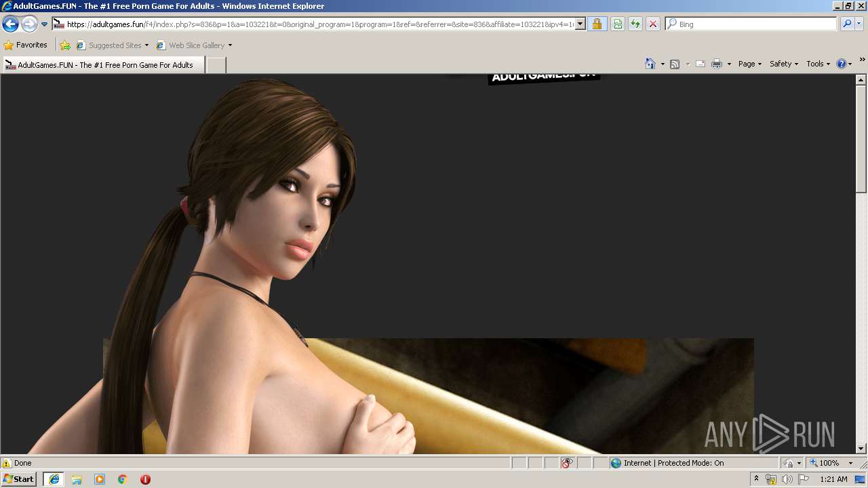This screenshot has height=488, width=868.
Task: Click the 1:21 AM clock
Action: [x=833, y=479]
